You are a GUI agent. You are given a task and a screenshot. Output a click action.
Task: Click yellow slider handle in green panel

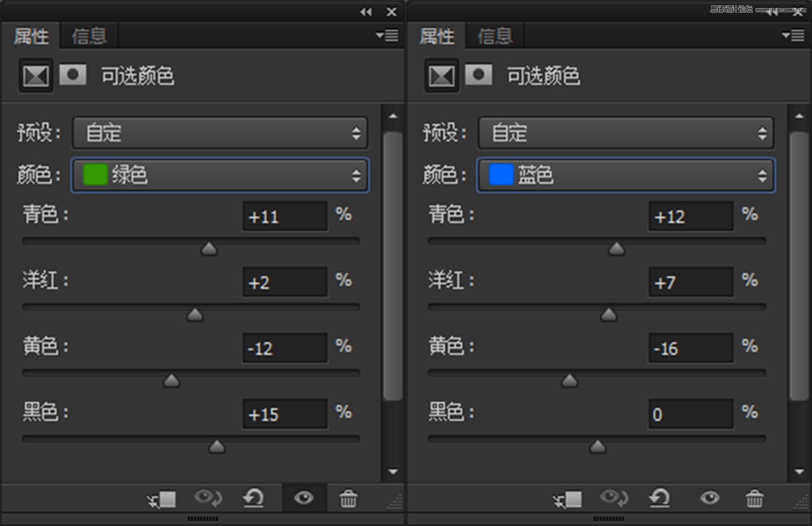coord(171,381)
